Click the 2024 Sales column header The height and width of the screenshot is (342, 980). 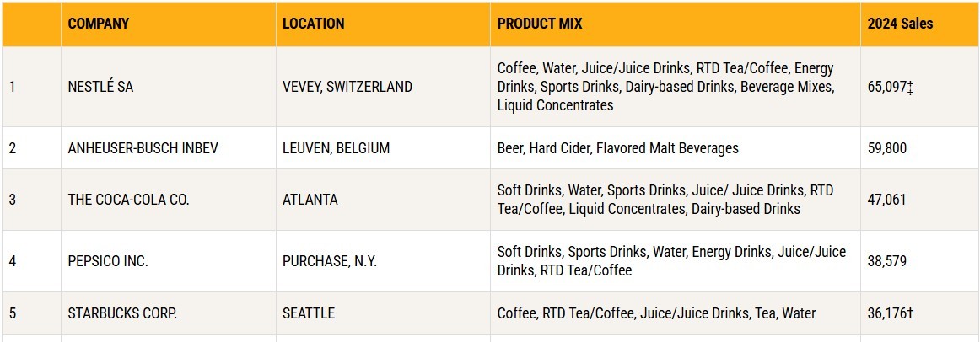pyautogui.click(x=900, y=24)
